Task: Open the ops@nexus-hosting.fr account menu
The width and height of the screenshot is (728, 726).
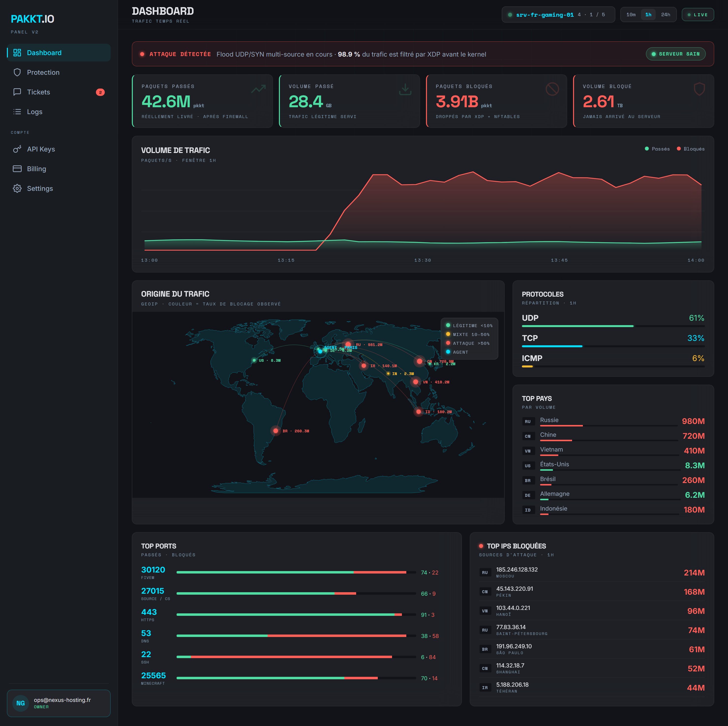Action: (x=59, y=703)
